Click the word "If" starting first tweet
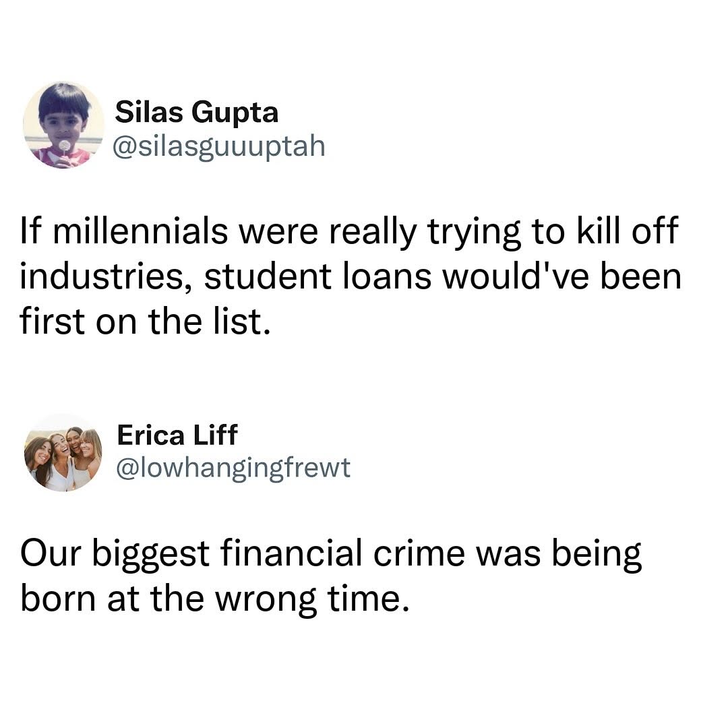Screen dimensions: 728x728 (32, 231)
